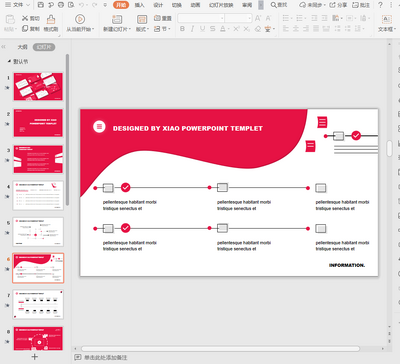Toggle bold formatting

[x=182, y=29]
